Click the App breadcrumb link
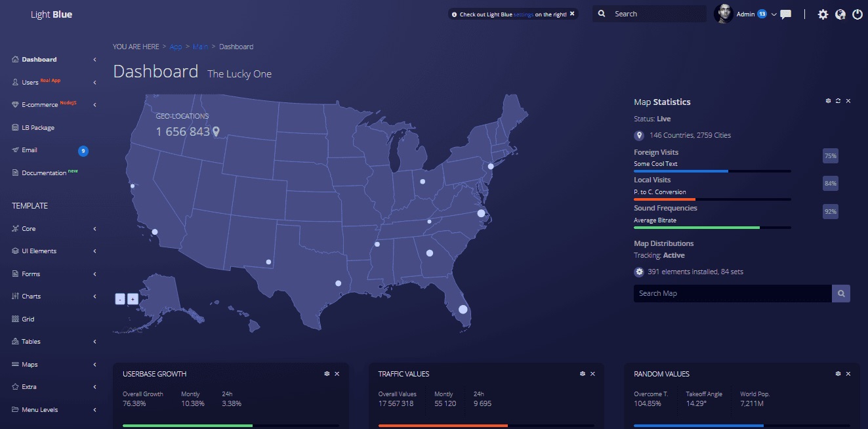Screen dimensions: 868x429 pos(176,47)
